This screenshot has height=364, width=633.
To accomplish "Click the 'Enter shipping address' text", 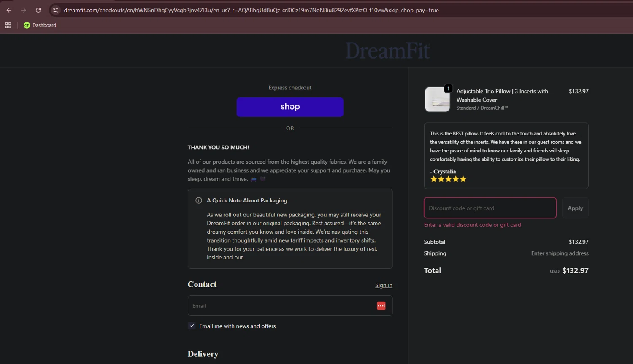I will click(x=560, y=253).
